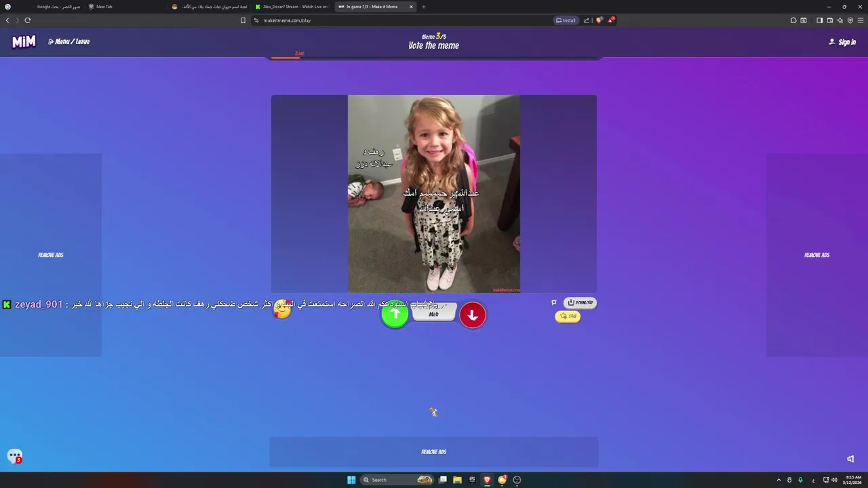
Task: Save the meme with yellow Save button
Action: tap(568, 317)
